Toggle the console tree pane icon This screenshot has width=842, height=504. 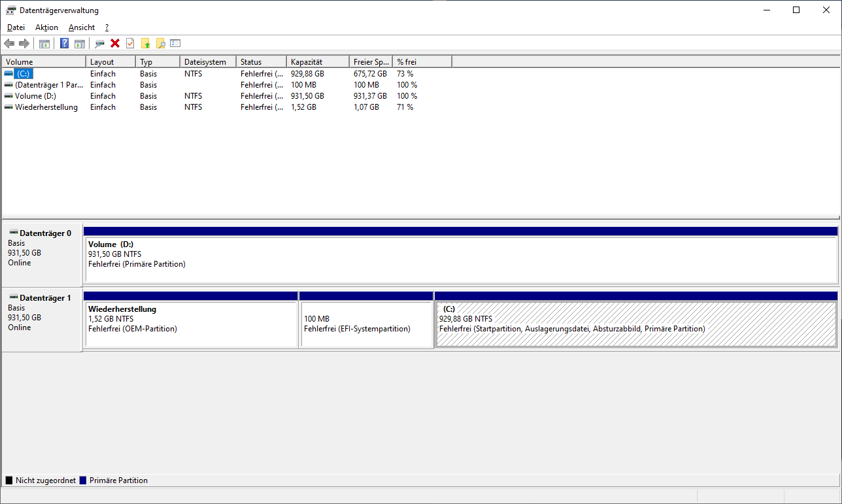coord(44,44)
